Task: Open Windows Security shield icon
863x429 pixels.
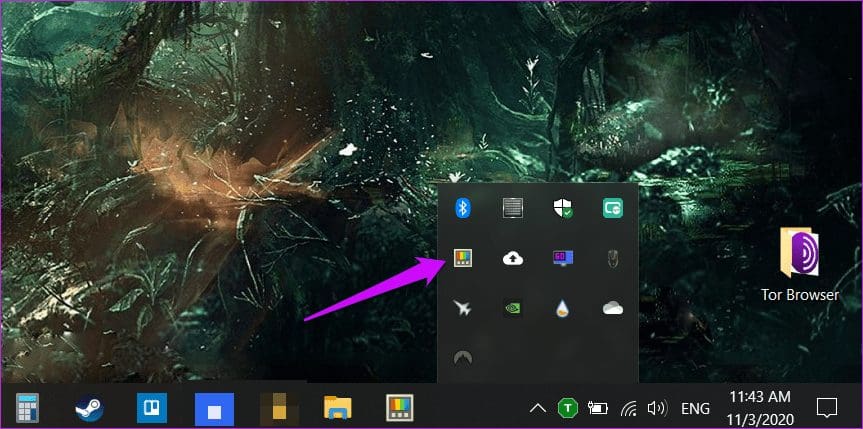Action: click(x=562, y=208)
